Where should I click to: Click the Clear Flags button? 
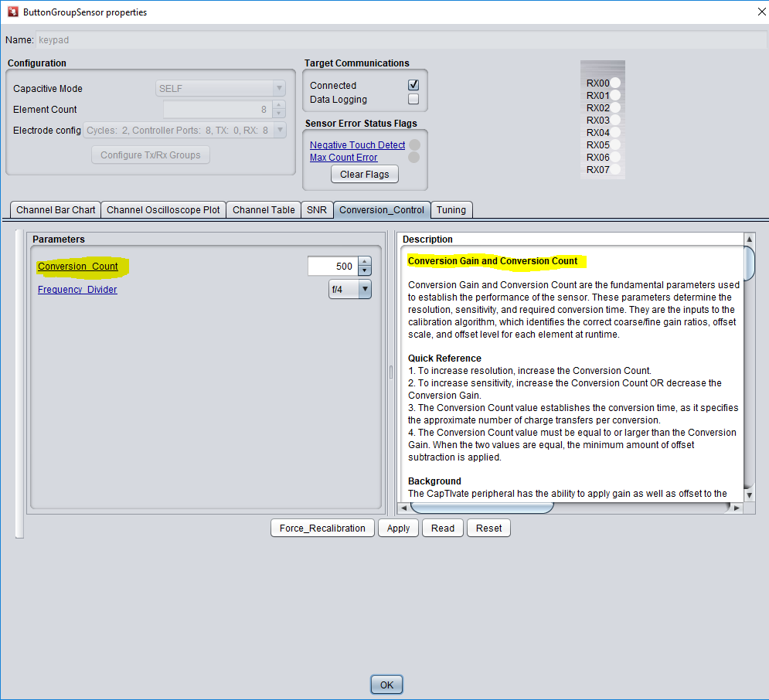pyautogui.click(x=364, y=174)
